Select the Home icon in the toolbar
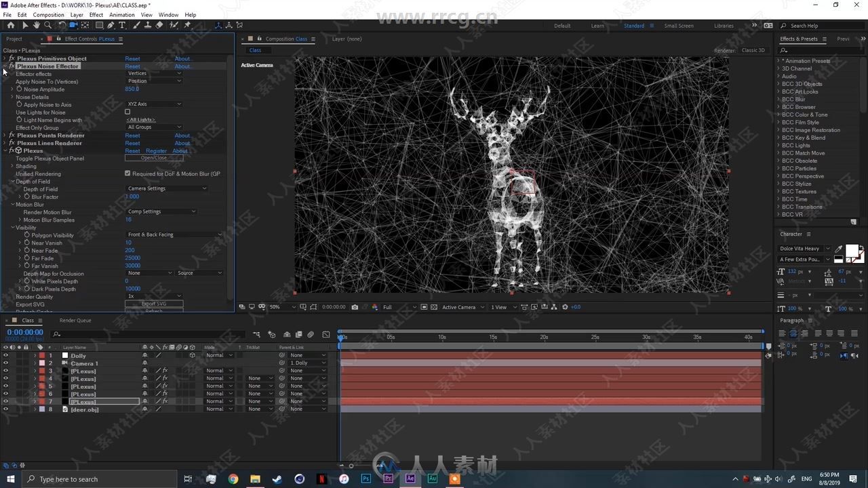 click(x=10, y=25)
